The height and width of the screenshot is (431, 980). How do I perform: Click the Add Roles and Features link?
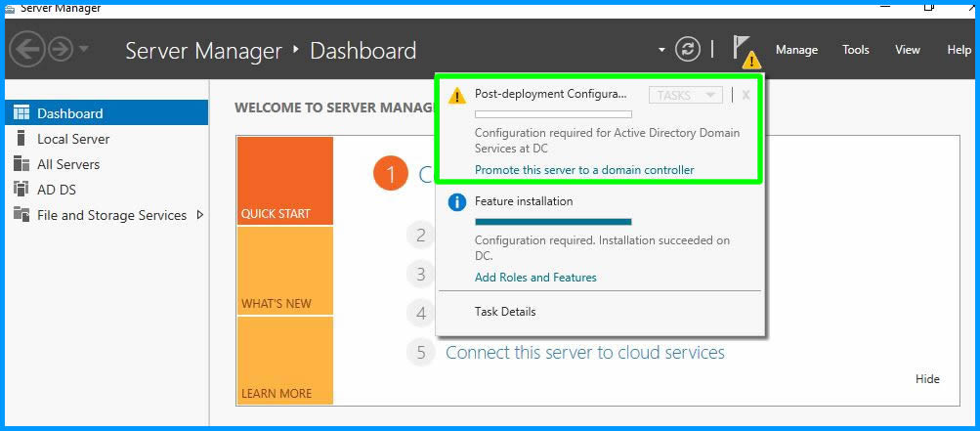(x=535, y=278)
